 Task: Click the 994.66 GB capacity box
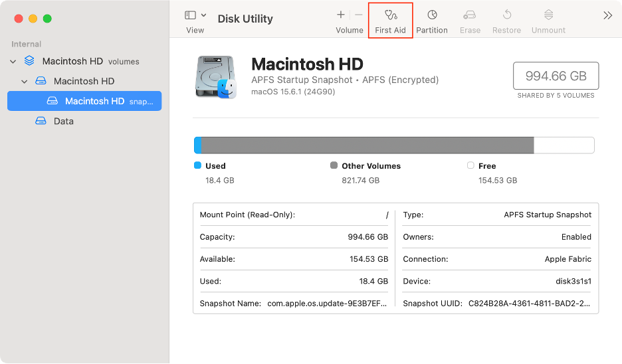pos(556,76)
